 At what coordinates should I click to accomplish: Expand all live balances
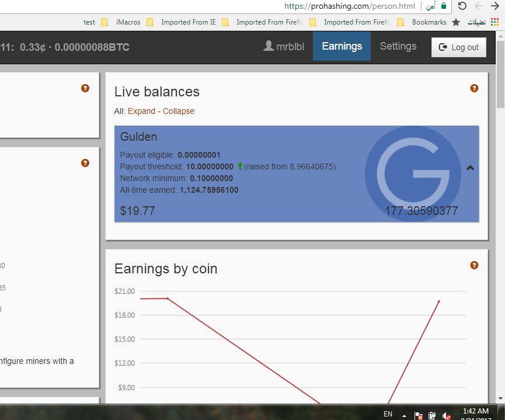[x=141, y=111]
